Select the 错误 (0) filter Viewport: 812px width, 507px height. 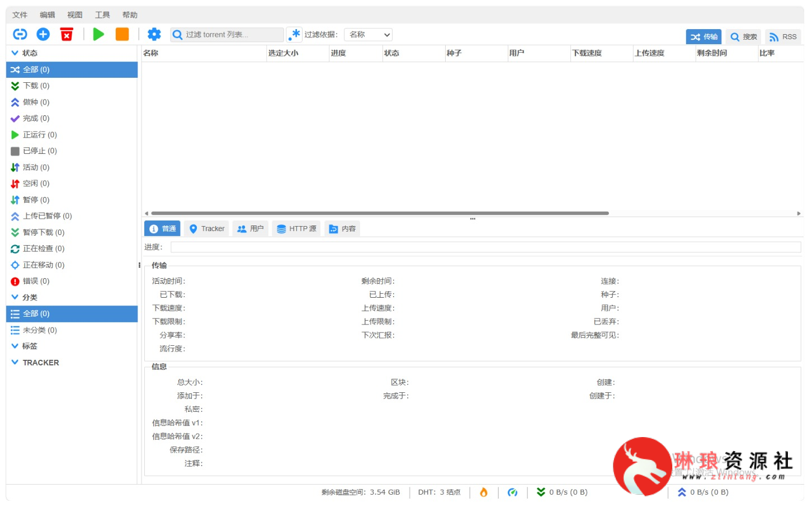[72, 281]
